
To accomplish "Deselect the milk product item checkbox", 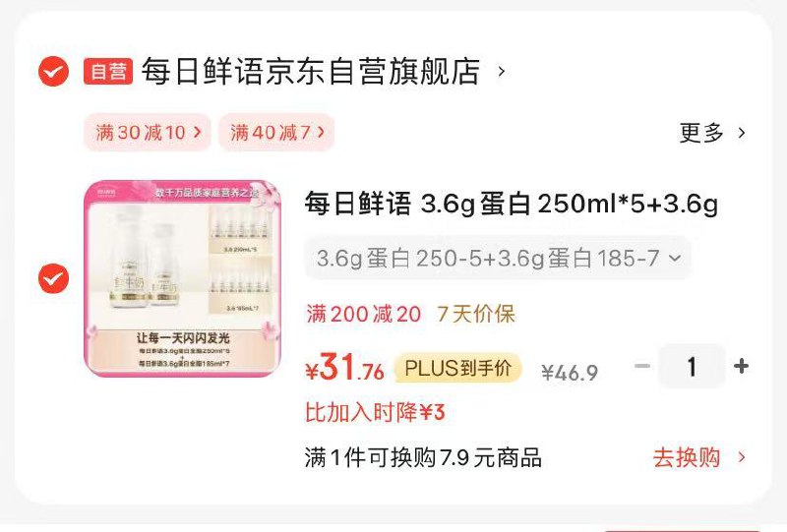I will [53, 278].
